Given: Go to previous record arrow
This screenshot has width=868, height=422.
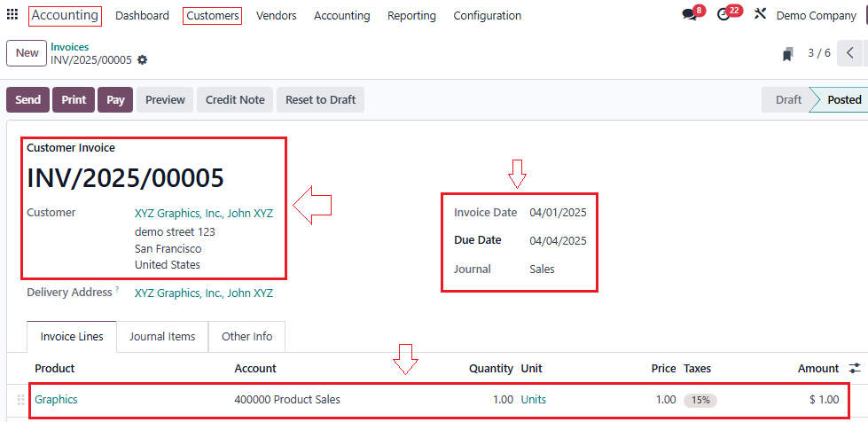Looking at the screenshot, I should 850,53.
